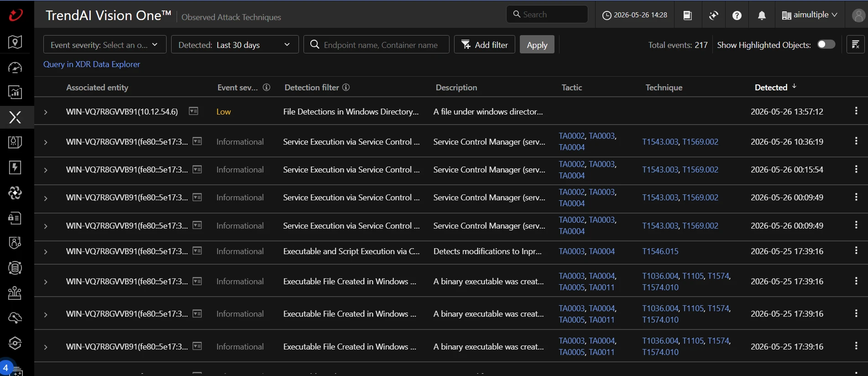Viewport: 868px width, 376px height.
Task: Click the clear filters icon beside the highlight toggle
Action: (x=855, y=45)
